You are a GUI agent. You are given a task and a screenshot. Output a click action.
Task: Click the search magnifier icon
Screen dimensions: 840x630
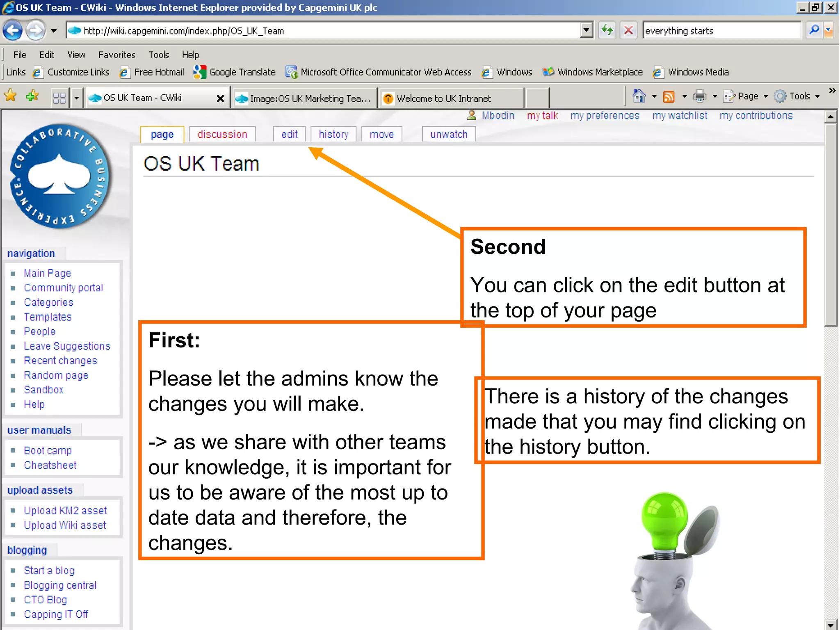point(814,30)
